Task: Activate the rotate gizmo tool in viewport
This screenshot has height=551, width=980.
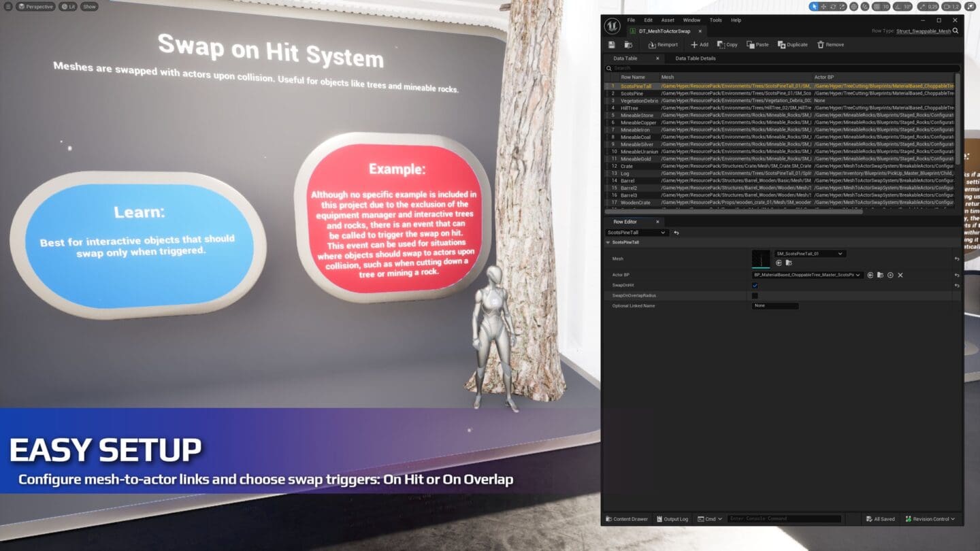Action: pos(833,6)
